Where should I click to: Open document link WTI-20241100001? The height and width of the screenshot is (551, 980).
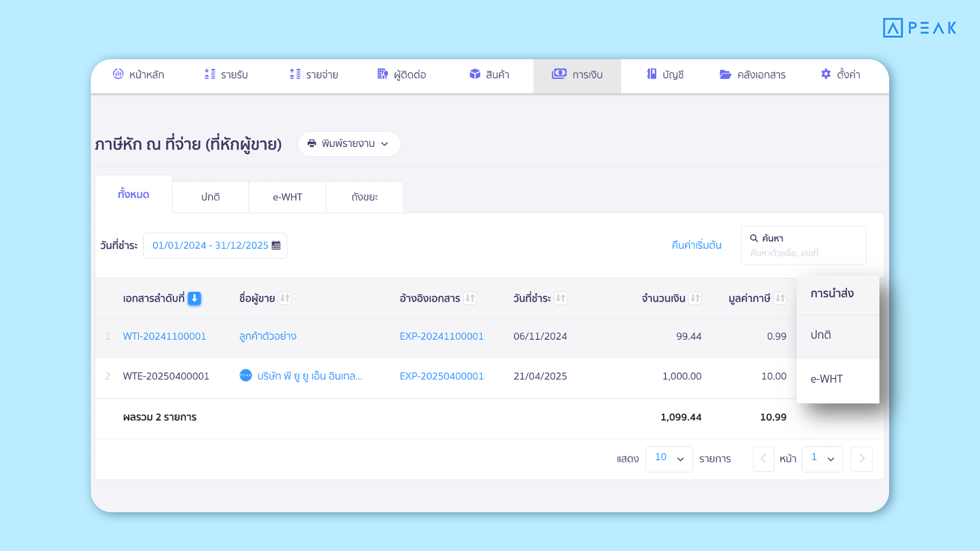[x=164, y=336]
